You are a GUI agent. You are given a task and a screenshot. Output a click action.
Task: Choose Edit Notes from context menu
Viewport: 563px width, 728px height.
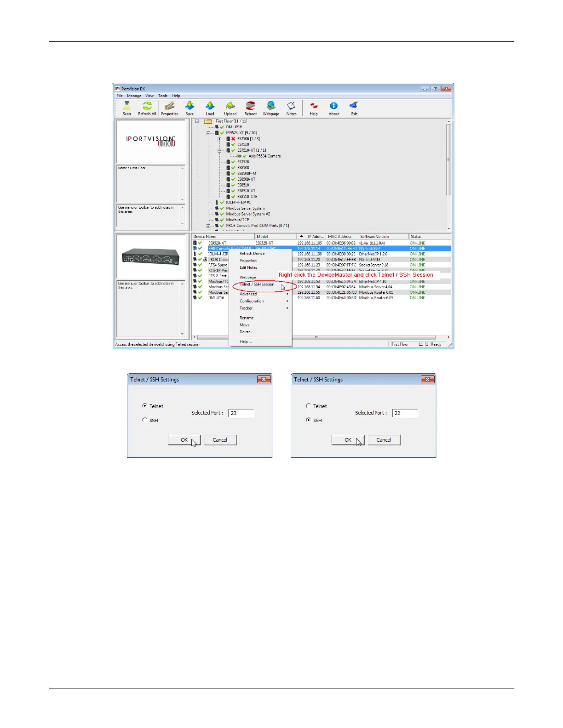(x=260, y=267)
